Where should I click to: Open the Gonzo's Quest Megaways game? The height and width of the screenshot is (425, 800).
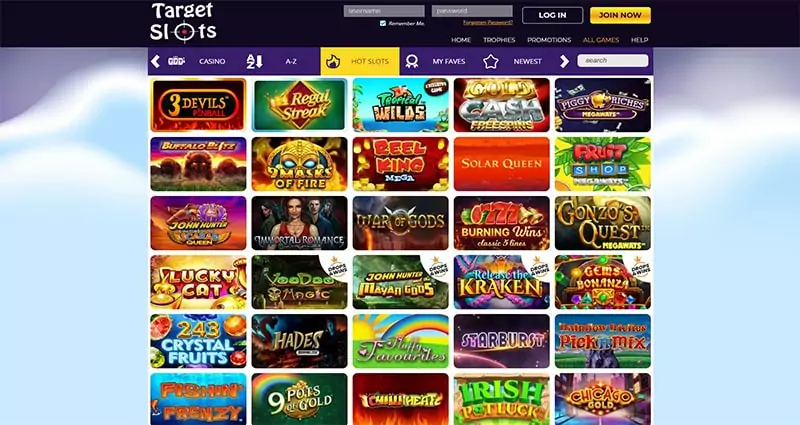603,223
